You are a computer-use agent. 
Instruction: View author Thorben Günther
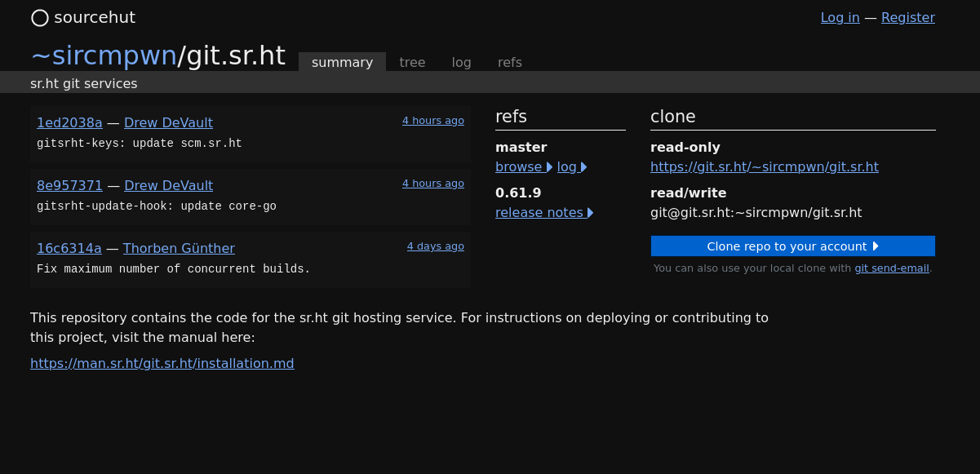click(x=179, y=248)
